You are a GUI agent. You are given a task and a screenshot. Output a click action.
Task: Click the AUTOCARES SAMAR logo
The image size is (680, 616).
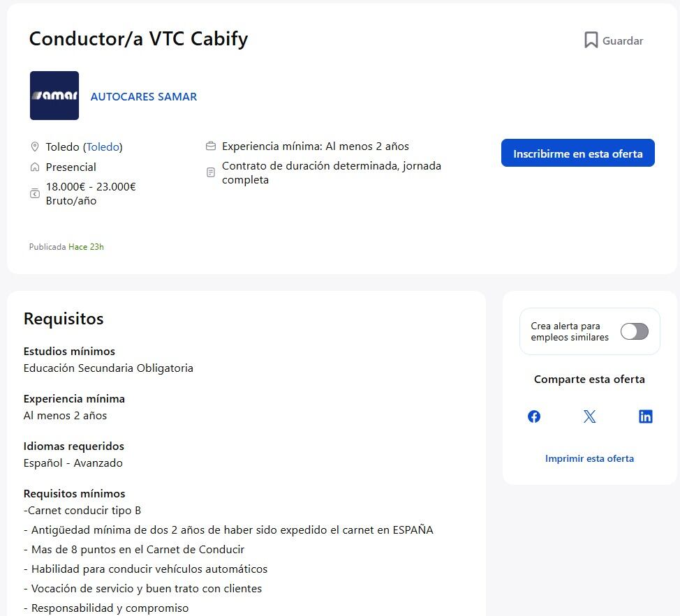(54, 96)
